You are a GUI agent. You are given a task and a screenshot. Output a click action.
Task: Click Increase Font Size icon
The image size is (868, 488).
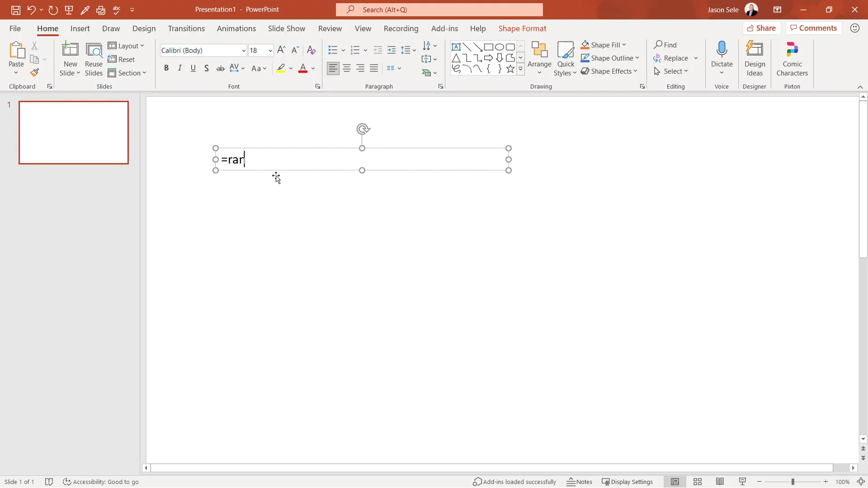click(281, 50)
